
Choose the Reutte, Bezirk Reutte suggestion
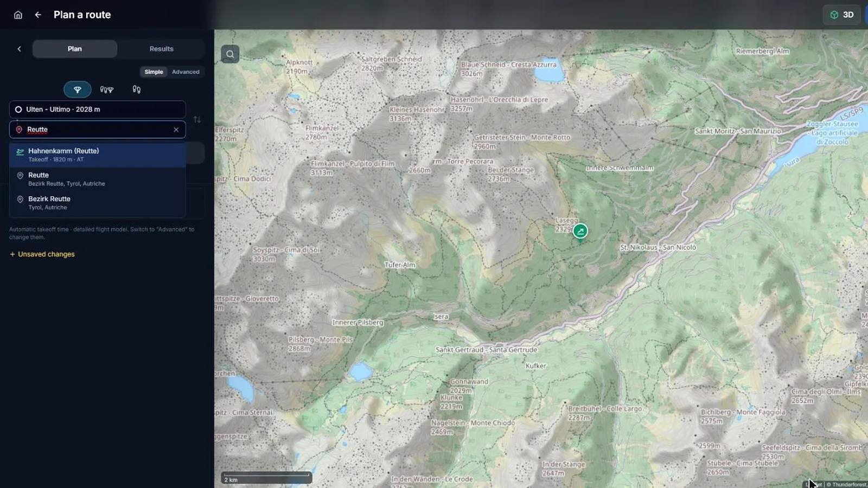pyautogui.click(x=98, y=179)
